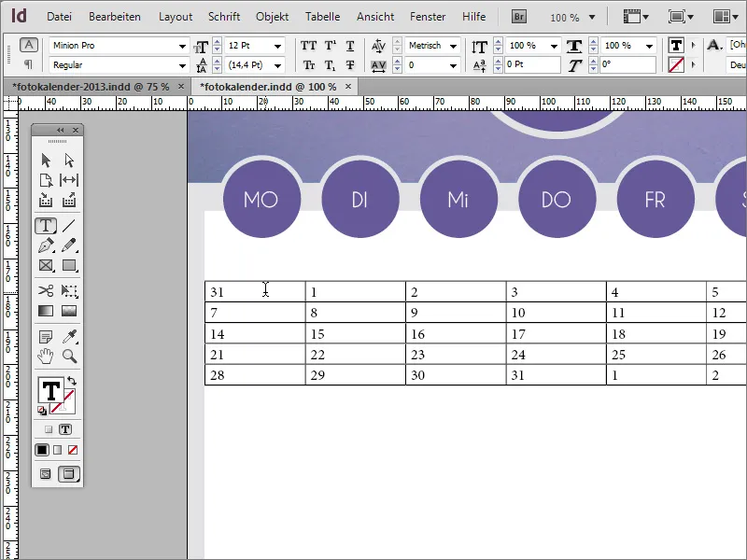Apply None swatch in toolbox

click(73, 450)
